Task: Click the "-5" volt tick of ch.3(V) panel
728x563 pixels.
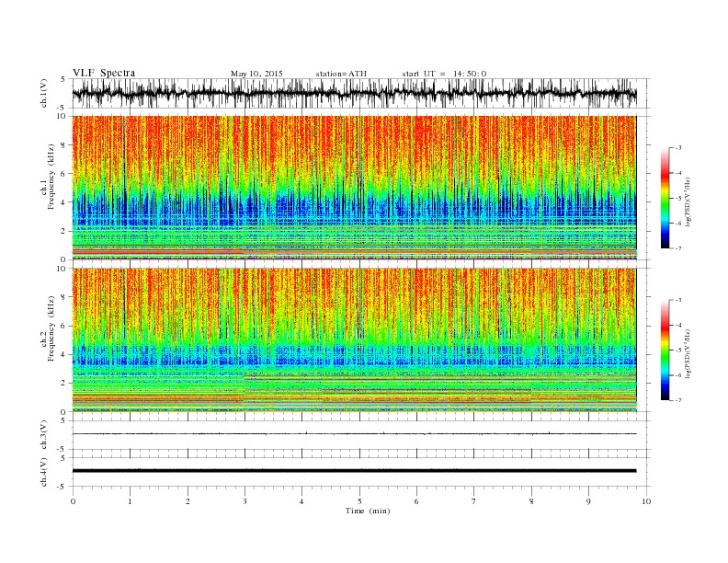Action: [62, 450]
